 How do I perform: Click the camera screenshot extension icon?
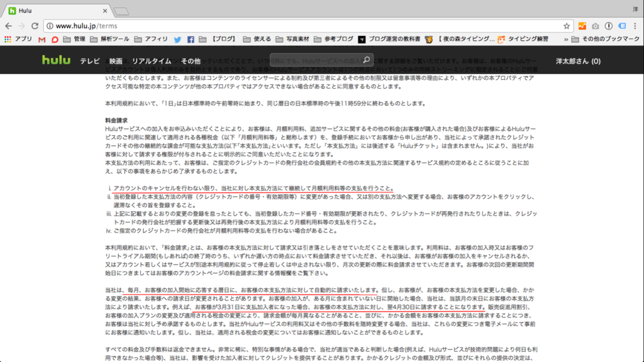(595, 26)
